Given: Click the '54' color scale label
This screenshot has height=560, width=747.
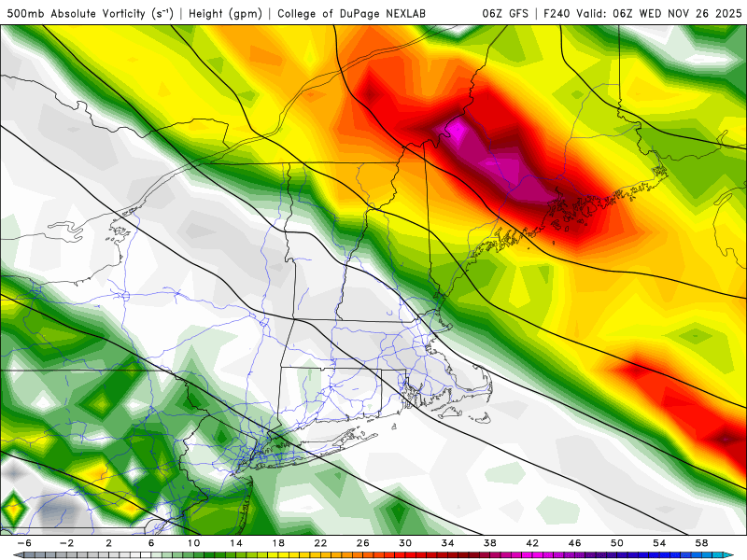Looking at the screenshot, I should point(659,543).
